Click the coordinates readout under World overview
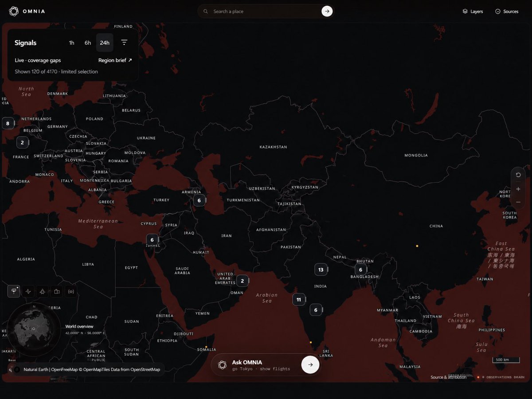This screenshot has height=399, width=532. tap(85, 333)
